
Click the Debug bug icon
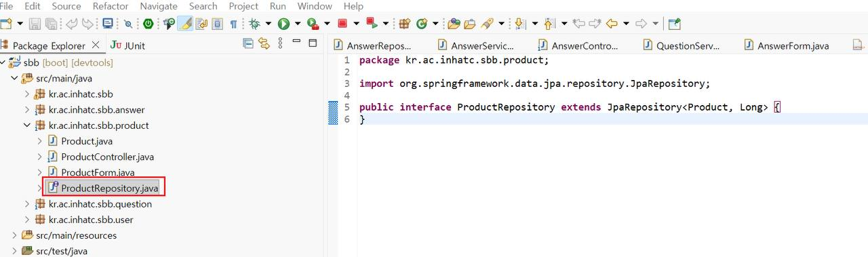[254, 24]
